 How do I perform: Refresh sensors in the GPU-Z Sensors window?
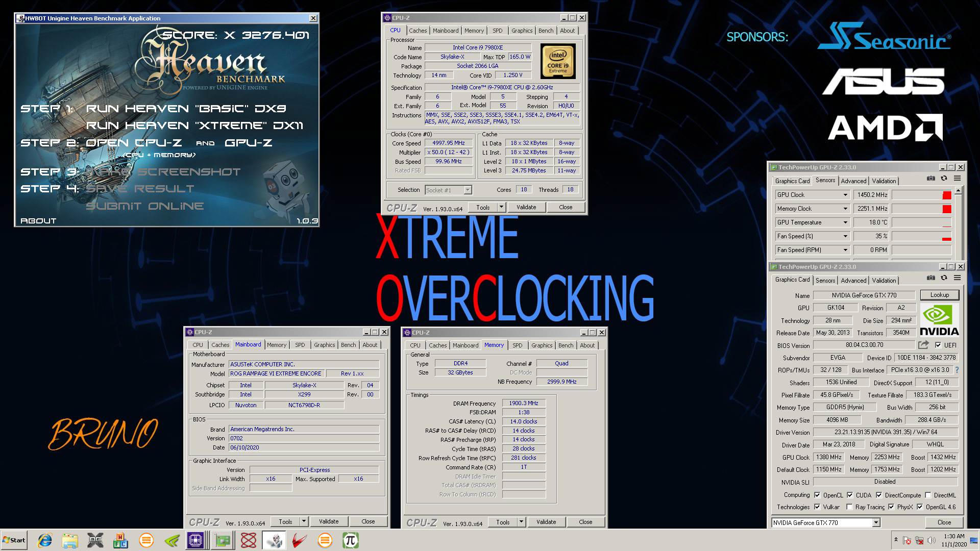click(x=944, y=179)
